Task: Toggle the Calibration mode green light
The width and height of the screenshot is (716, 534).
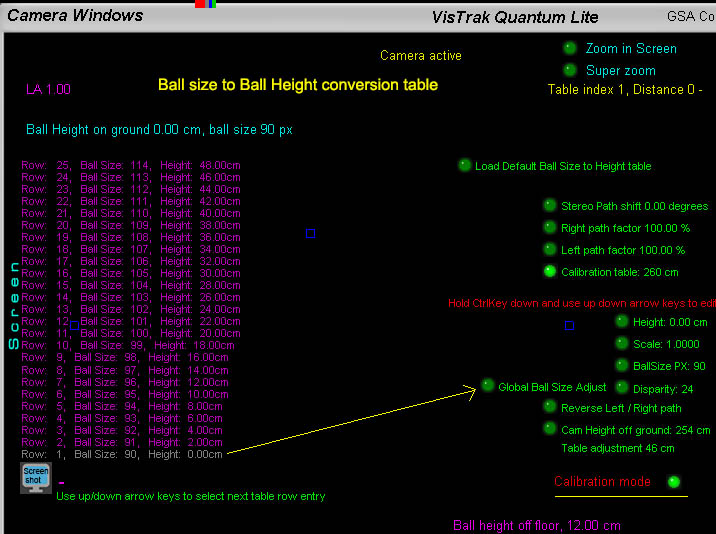Action: click(x=674, y=482)
